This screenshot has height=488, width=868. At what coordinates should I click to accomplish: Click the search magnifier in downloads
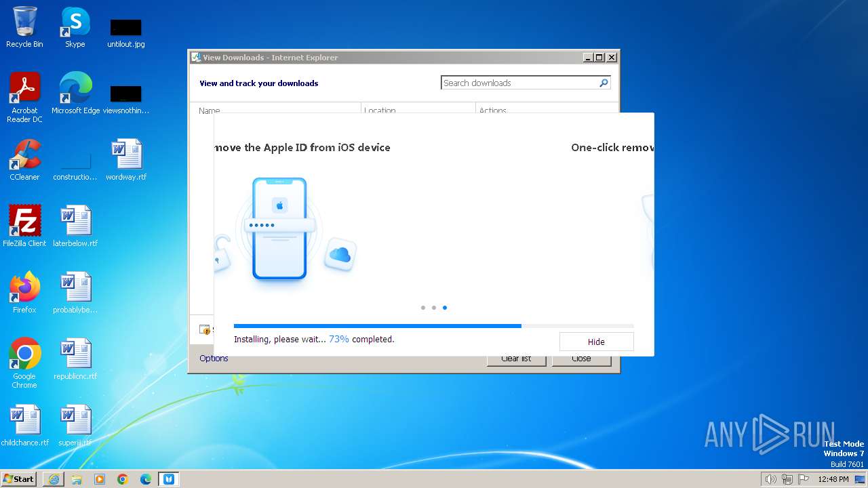click(x=604, y=83)
